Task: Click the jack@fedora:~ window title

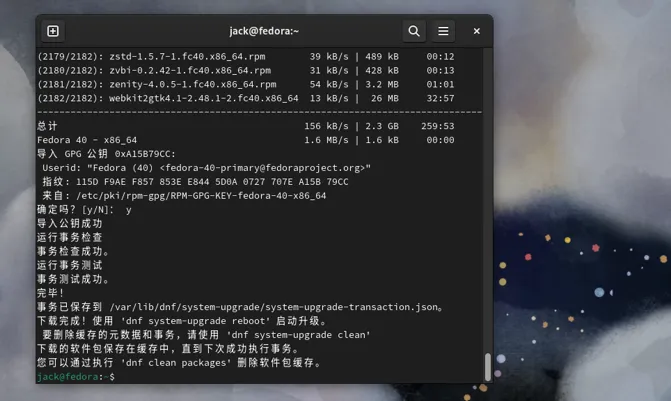Action: [264, 31]
